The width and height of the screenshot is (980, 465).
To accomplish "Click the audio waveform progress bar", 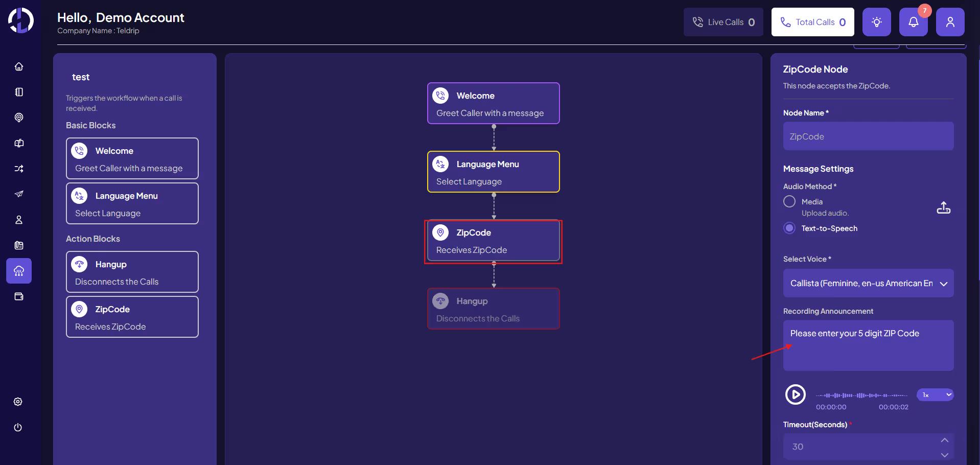I will tap(861, 395).
